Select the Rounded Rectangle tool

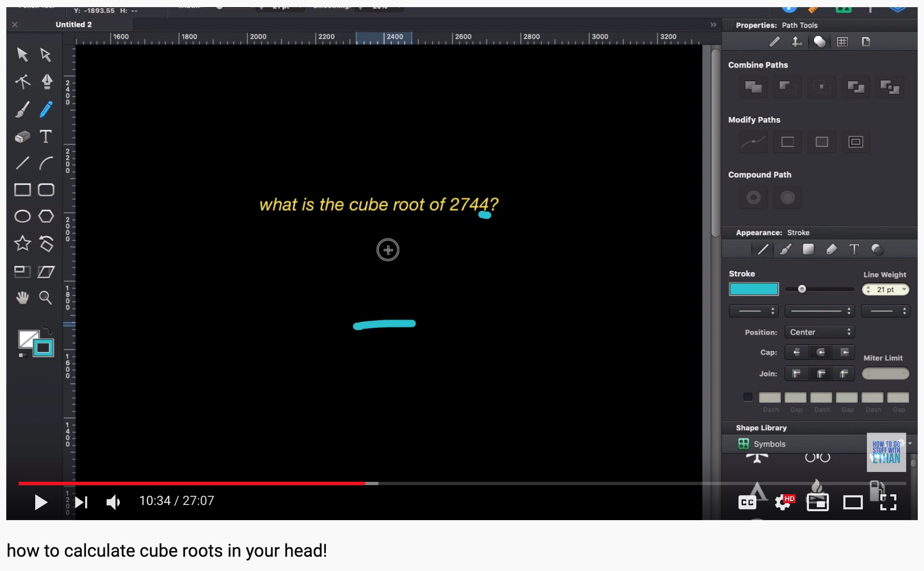point(45,190)
